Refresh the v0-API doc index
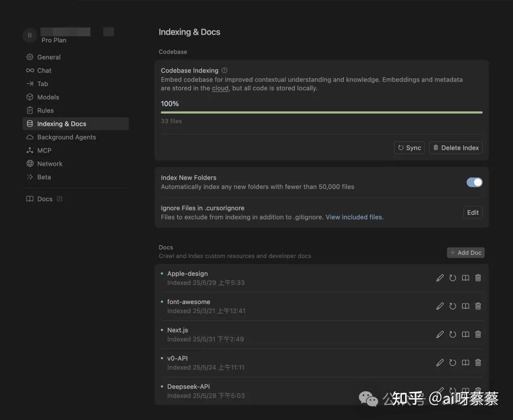The height and width of the screenshot is (420, 513). [x=453, y=363]
